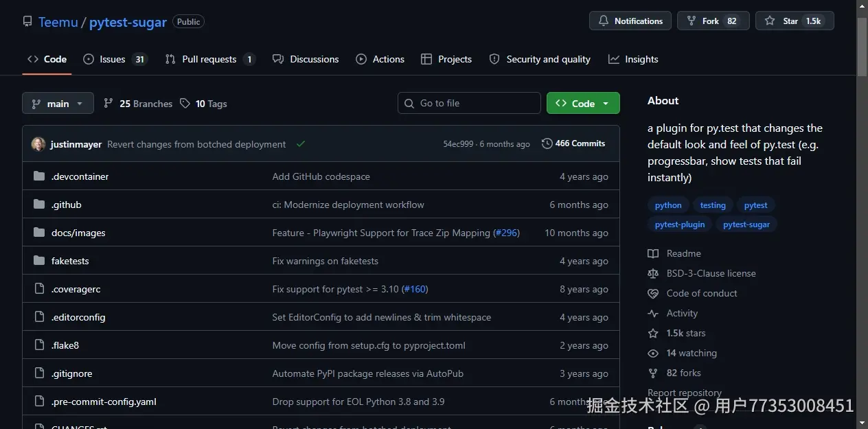868x429 pixels.
Task: Open the green Code dropdown button
Action: pos(583,103)
